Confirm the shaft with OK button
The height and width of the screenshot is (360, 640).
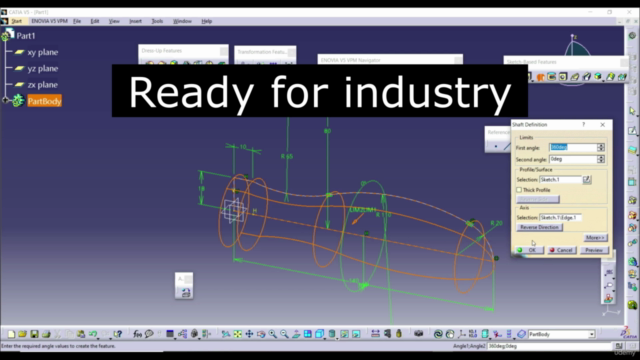529,250
